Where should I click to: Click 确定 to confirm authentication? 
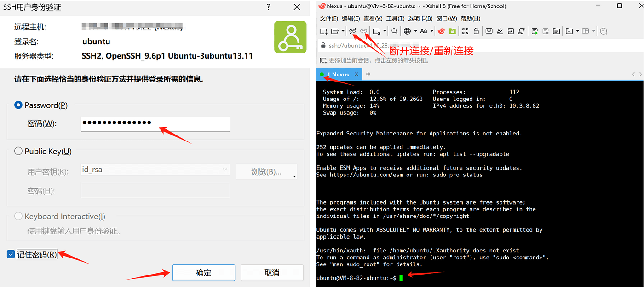click(204, 273)
